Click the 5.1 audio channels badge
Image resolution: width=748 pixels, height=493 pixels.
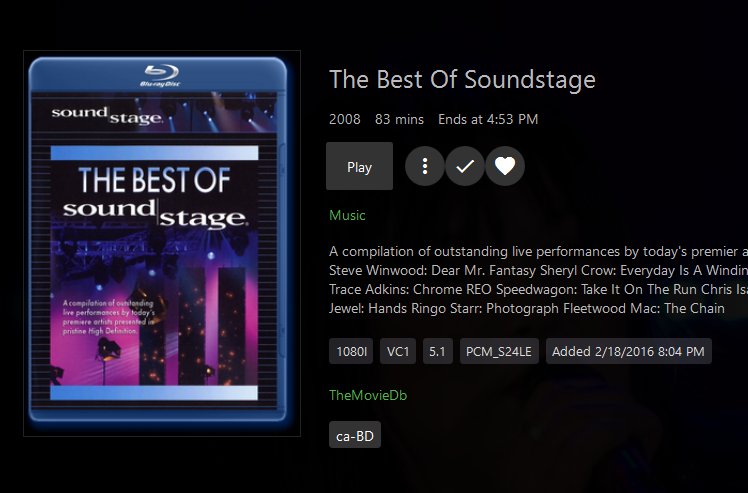[437, 351]
